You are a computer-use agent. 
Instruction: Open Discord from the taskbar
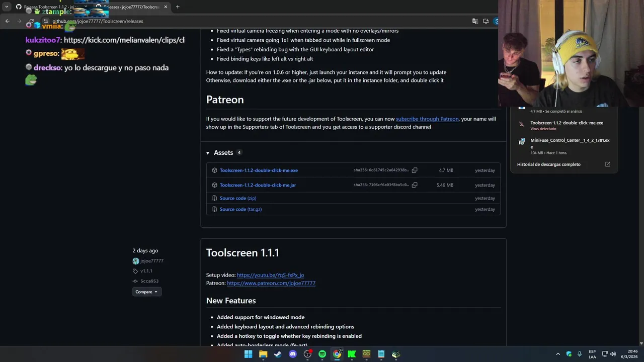pyautogui.click(x=293, y=354)
